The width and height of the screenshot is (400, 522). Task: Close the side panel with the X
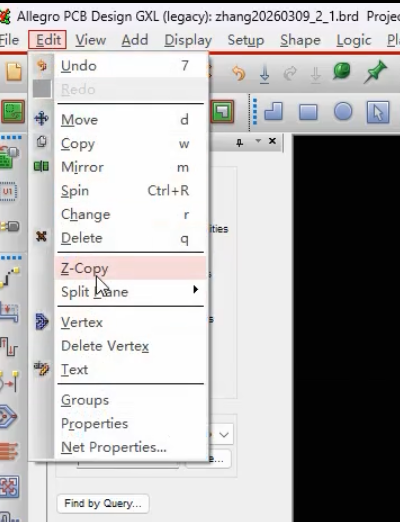272,141
